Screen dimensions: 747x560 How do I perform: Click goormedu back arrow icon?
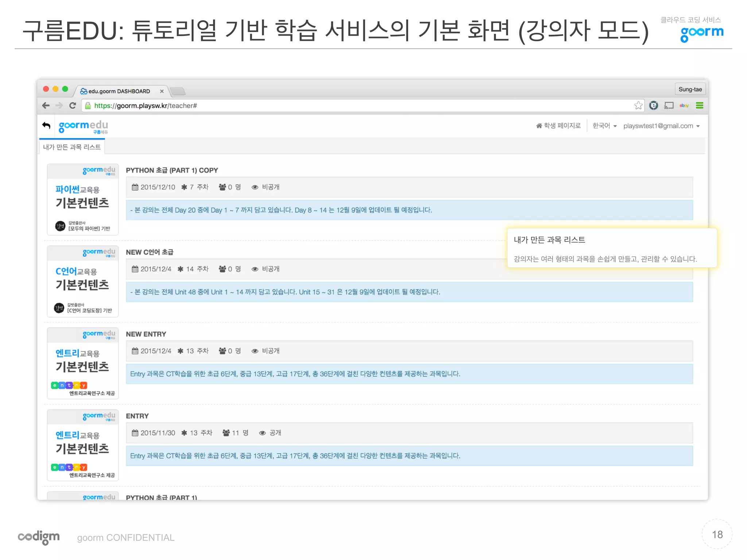click(x=46, y=126)
